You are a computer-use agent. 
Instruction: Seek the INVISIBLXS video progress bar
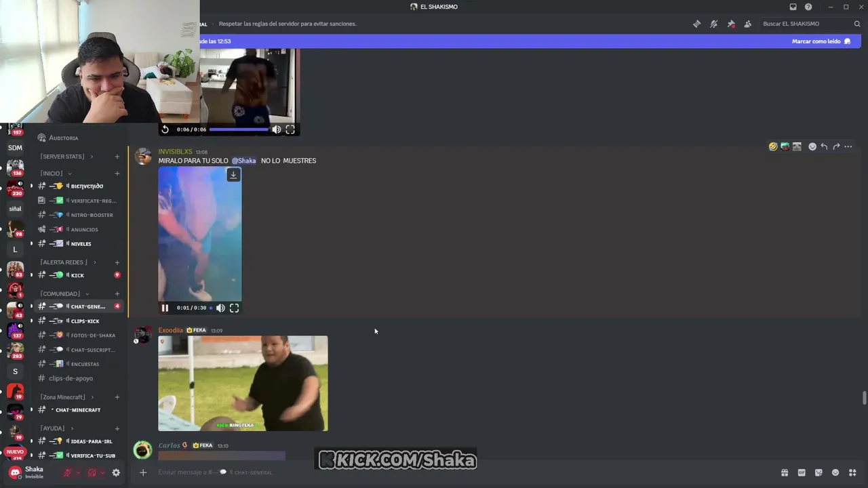click(x=211, y=308)
